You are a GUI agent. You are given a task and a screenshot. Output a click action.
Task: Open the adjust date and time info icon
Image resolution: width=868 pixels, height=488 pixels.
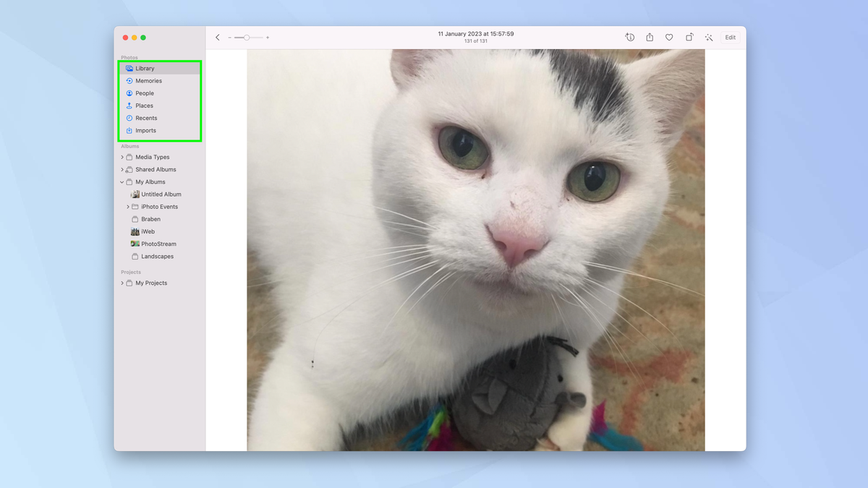[629, 36]
